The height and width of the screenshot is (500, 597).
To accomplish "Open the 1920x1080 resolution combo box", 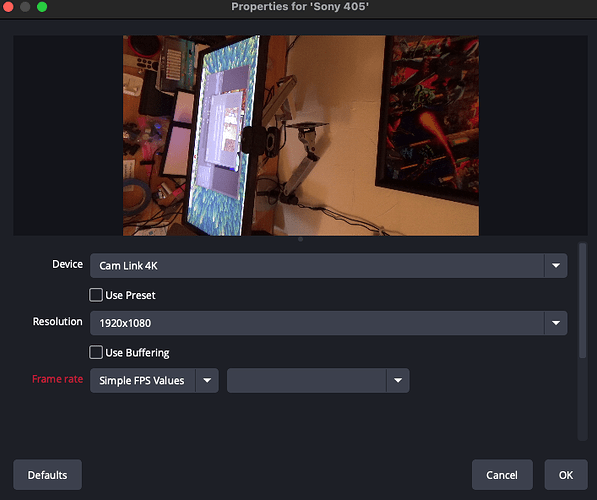I will point(329,323).
